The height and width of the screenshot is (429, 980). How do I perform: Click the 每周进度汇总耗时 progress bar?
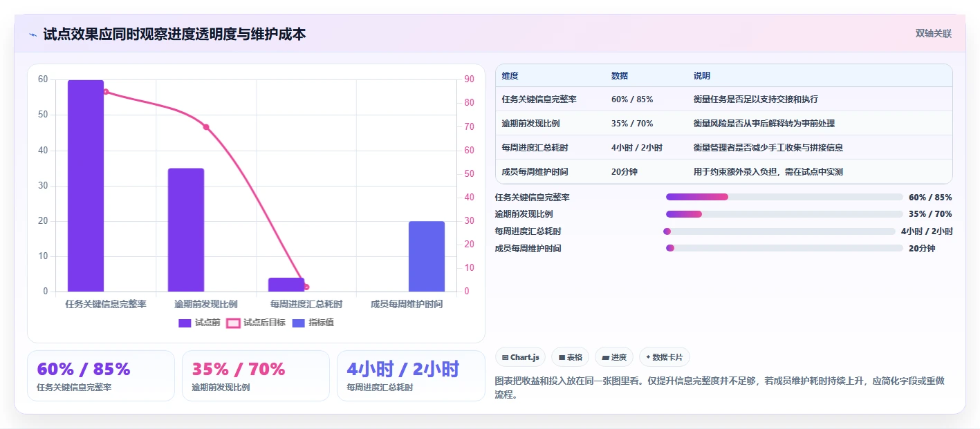779,231
